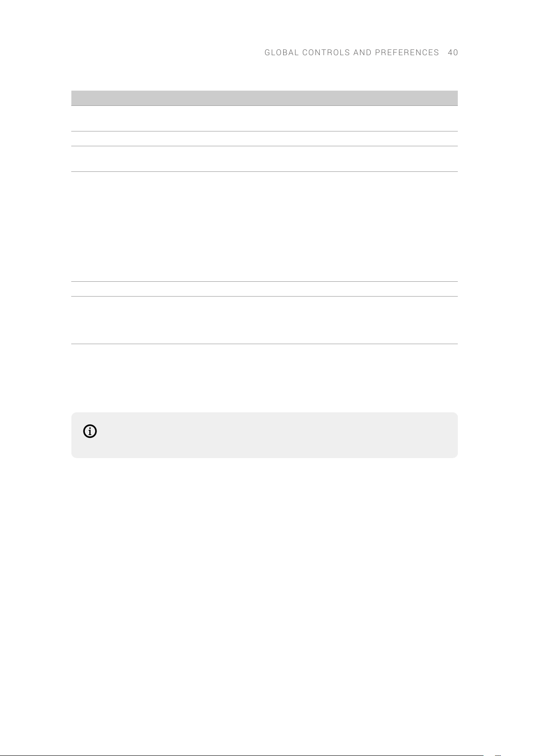Click the blank area right of the info icon

coord(276,435)
